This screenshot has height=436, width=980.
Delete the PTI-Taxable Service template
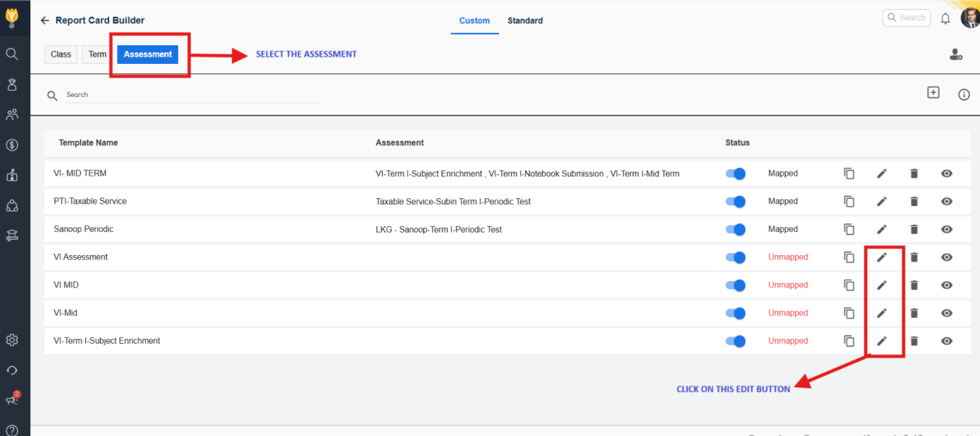[x=914, y=202]
